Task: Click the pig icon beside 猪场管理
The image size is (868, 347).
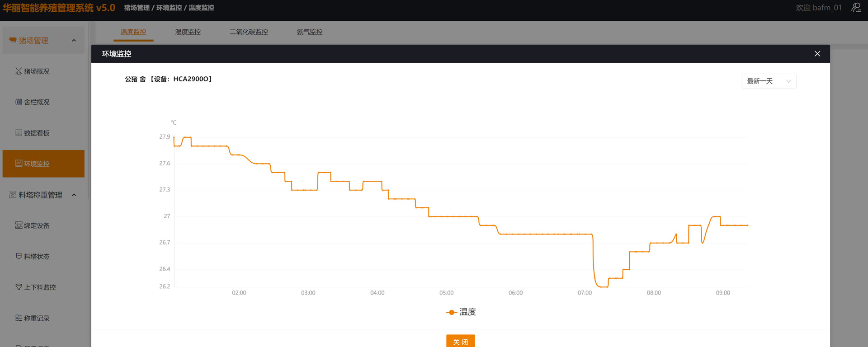Action: pyautogui.click(x=13, y=40)
